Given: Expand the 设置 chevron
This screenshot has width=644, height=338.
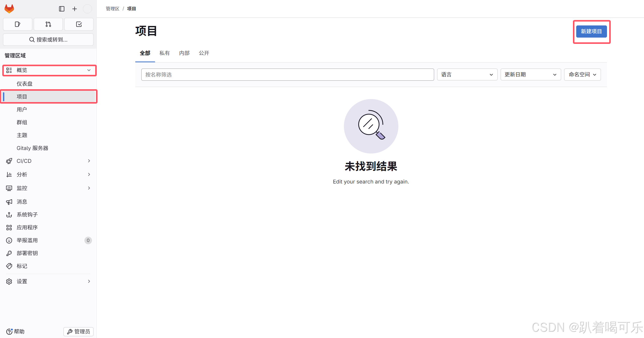Looking at the screenshot, I should coord(89,281).
